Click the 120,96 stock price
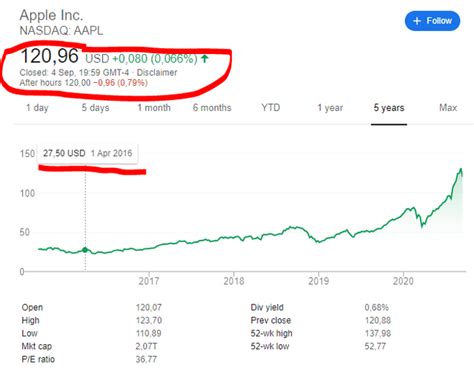Screen dimensions: 474x376 pos(50,56)
